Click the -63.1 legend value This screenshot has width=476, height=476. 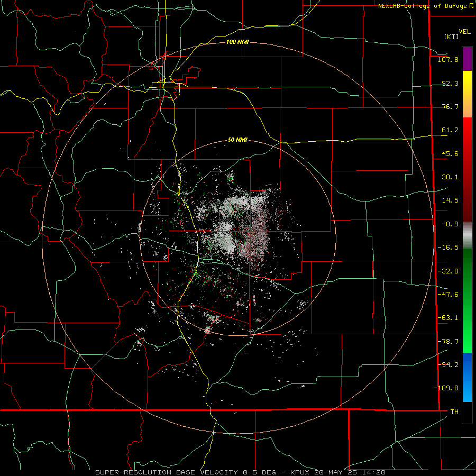click(448, 318)
